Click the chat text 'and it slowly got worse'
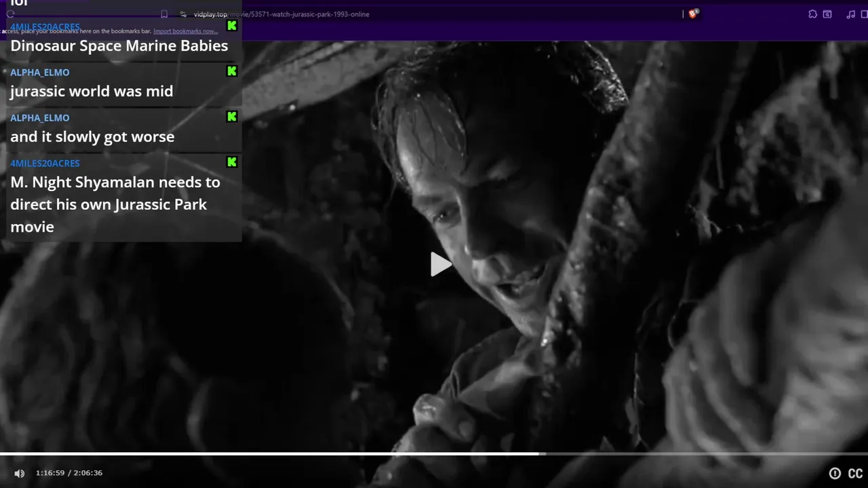 (92, 137)
